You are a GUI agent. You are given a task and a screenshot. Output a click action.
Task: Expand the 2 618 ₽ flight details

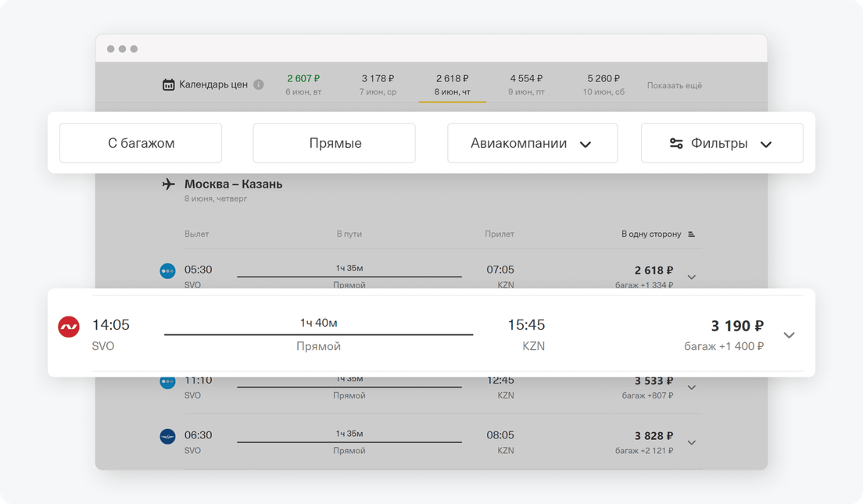coord(692,277)
